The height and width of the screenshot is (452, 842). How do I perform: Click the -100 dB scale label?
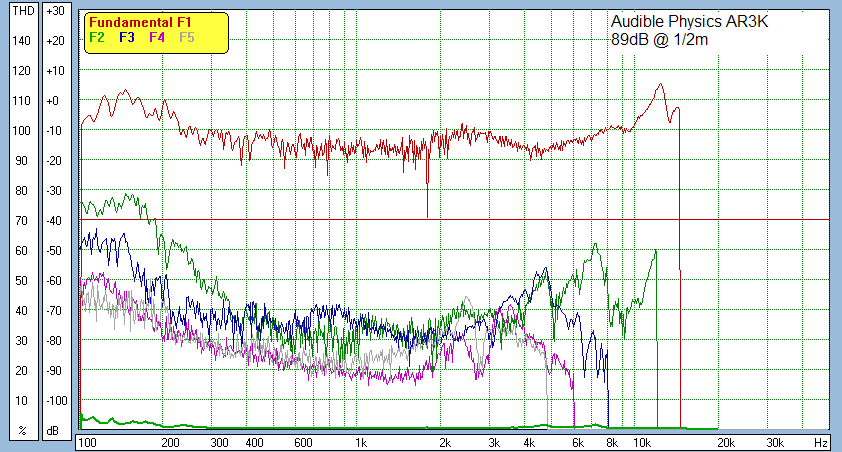click(56, 400)
